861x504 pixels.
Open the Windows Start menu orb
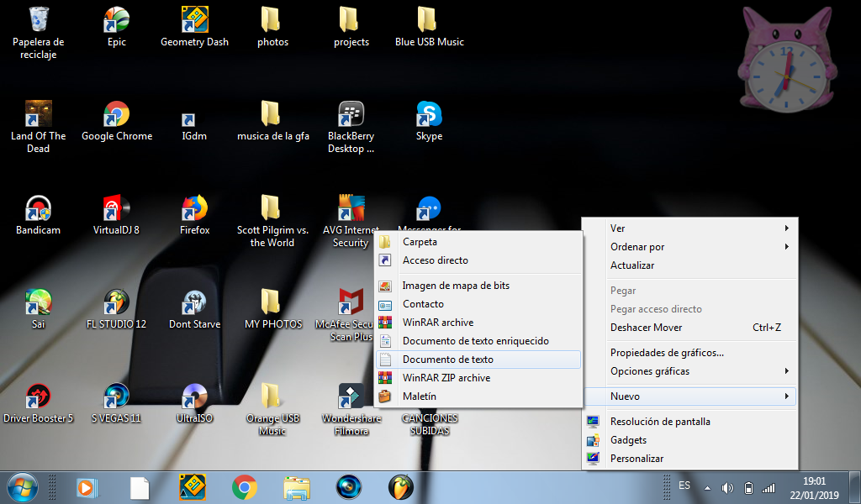[x=23, y=487]
